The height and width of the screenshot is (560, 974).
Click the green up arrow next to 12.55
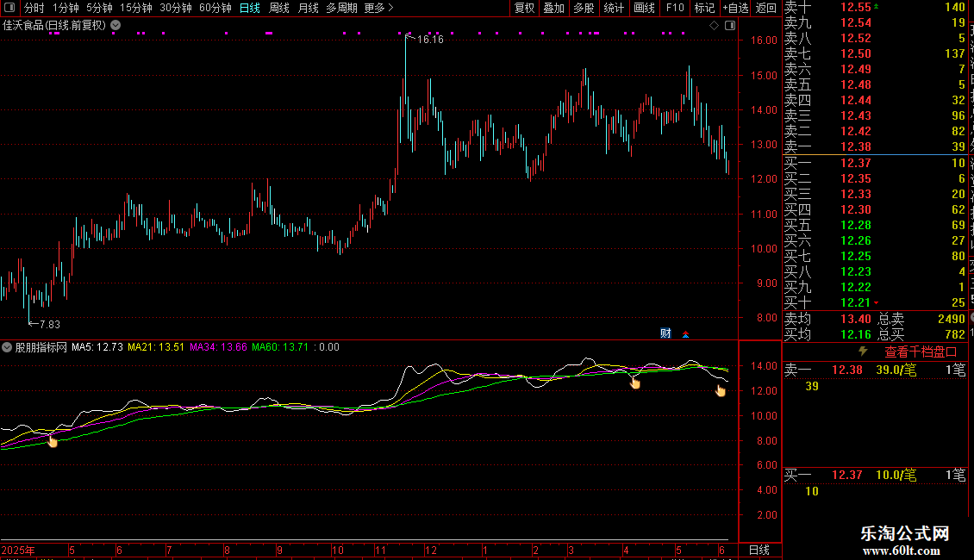pos(876,6)
